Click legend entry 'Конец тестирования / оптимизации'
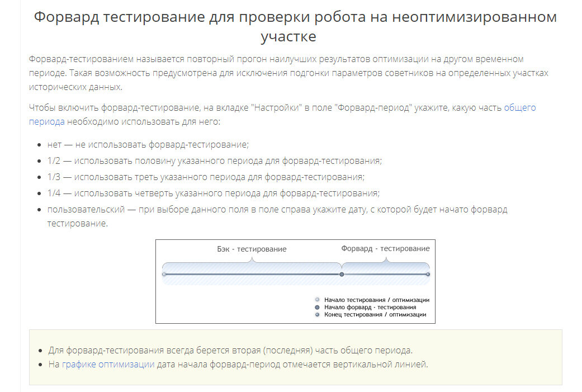The width and height of the screenshot is (582, 392). click(x=371, y=314)
